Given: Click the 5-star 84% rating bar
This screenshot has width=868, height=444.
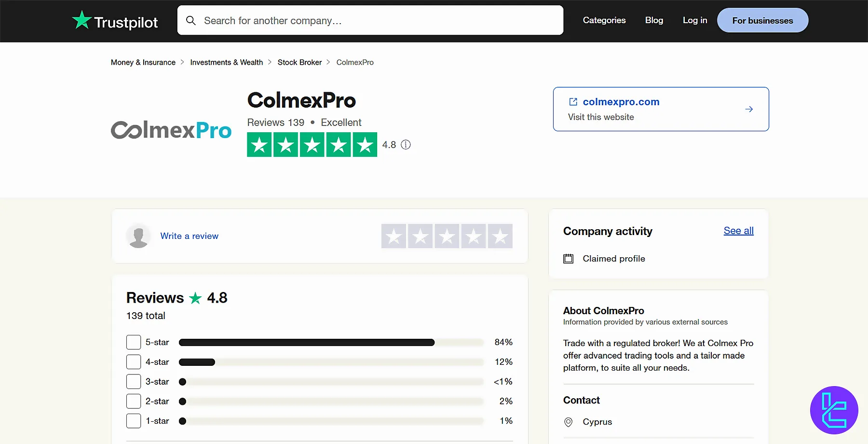Looking at the screenshot, I should pos(331,342).
